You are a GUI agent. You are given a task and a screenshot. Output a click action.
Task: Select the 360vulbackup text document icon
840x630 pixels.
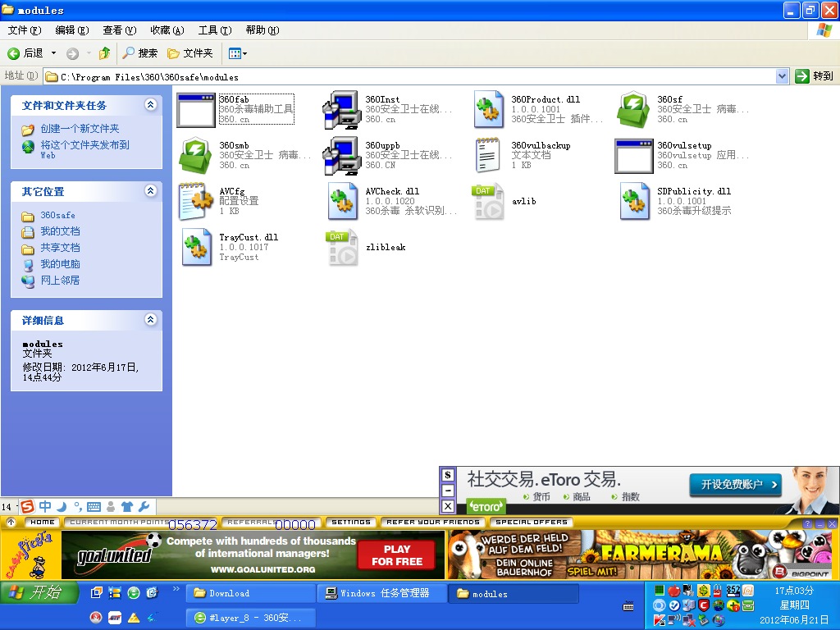coord(487,156)
